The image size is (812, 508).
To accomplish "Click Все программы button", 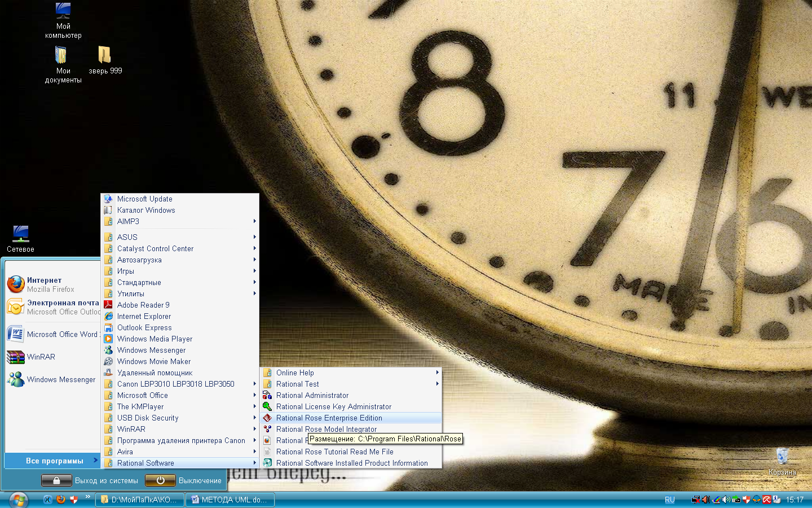I will 52,461.
